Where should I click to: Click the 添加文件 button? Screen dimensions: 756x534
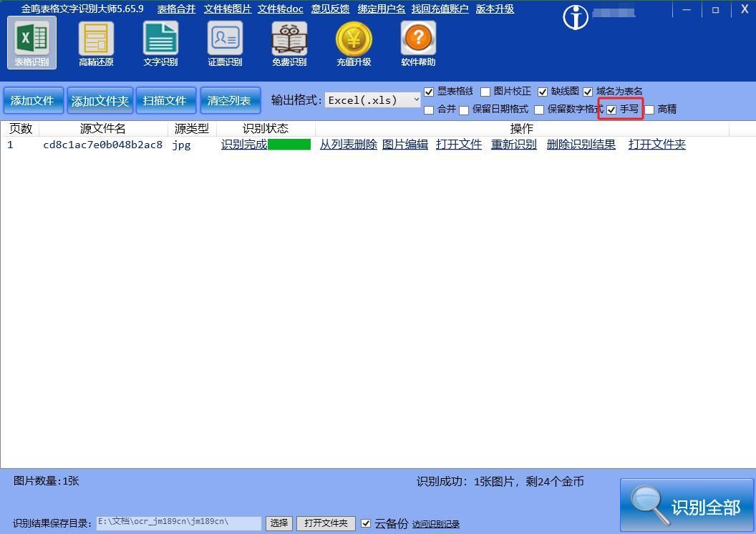click(33, 100)
